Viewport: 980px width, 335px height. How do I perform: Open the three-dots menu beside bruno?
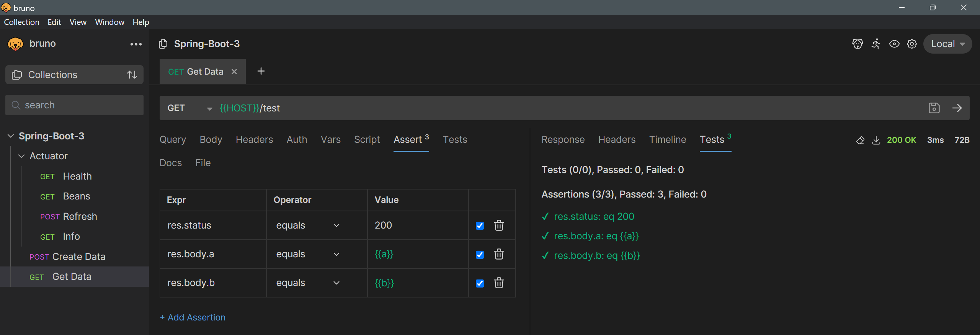pos(136,44)
